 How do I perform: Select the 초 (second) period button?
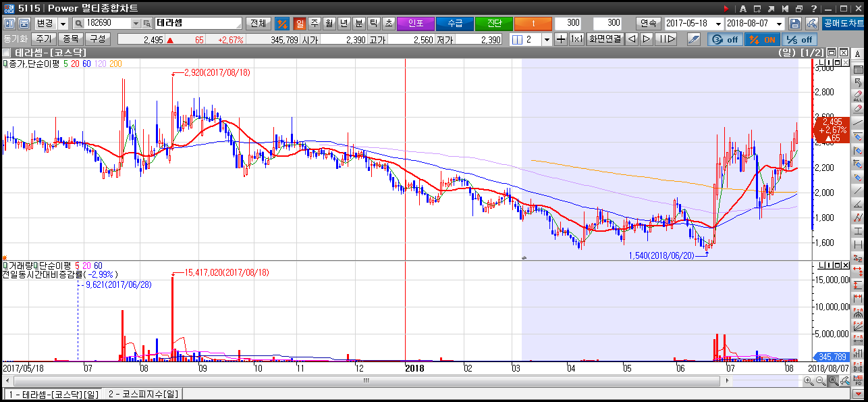[x=388, y=23]
